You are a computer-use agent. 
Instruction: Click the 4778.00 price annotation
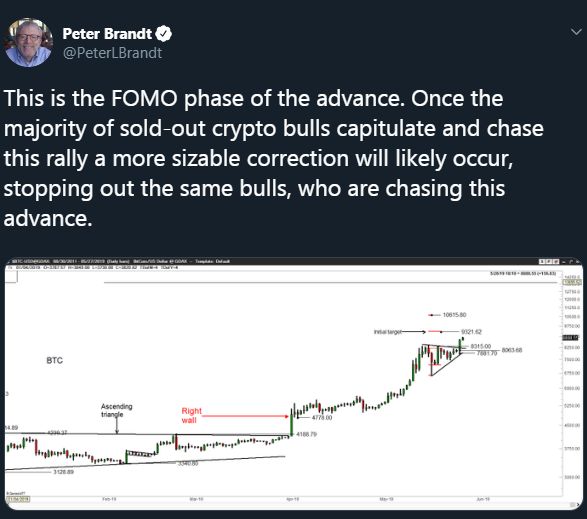coord(322,417)
